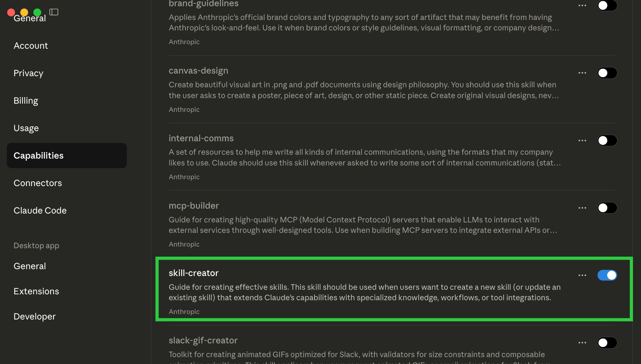
Task: Open more options for skill-creator skill
Action: 582,275
